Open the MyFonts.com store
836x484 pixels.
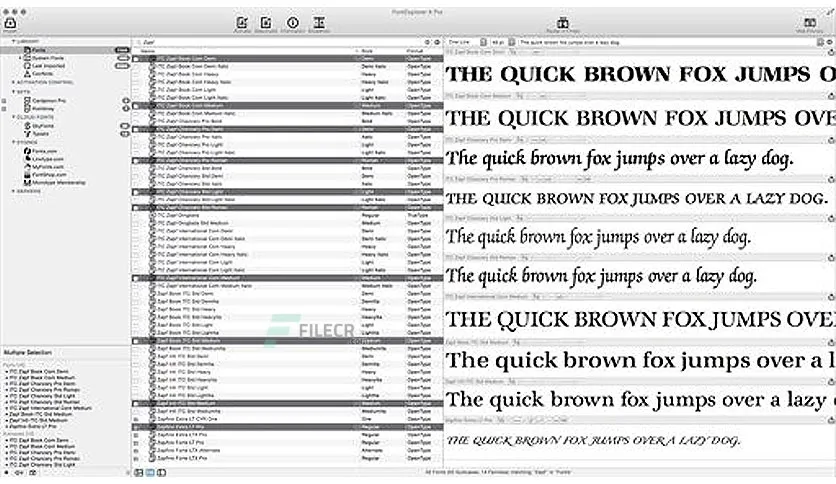click(x=48, y=167)
